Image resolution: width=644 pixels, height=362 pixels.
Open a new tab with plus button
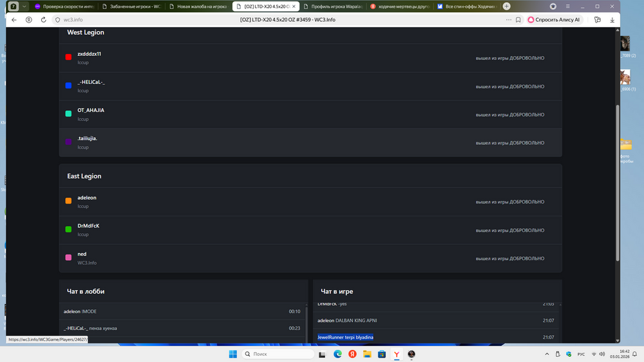click(507, 6)
